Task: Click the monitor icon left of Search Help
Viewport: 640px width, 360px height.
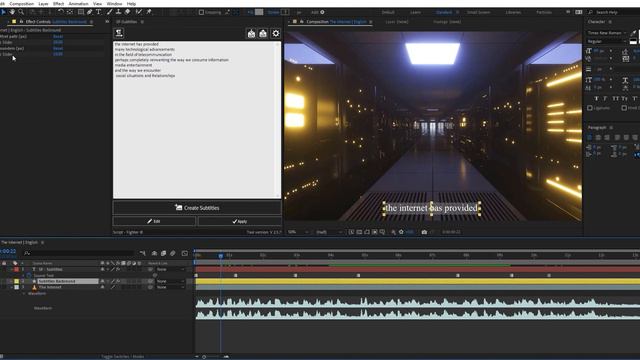Action: pos(579,12)
